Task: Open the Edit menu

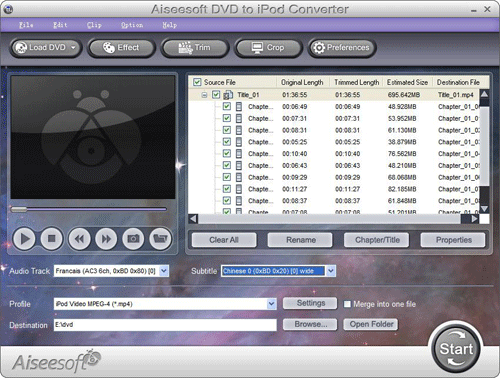Action: coord(60,25)
